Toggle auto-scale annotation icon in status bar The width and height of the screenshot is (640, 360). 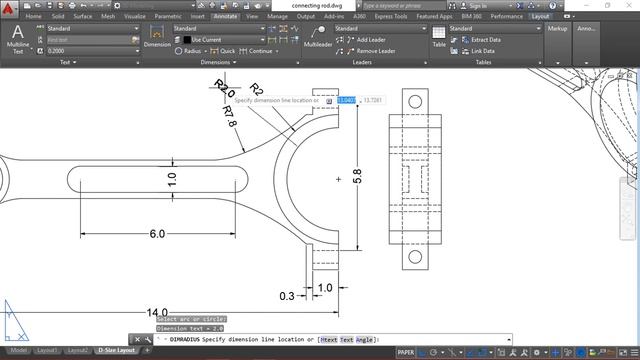(x=524, y=352)
